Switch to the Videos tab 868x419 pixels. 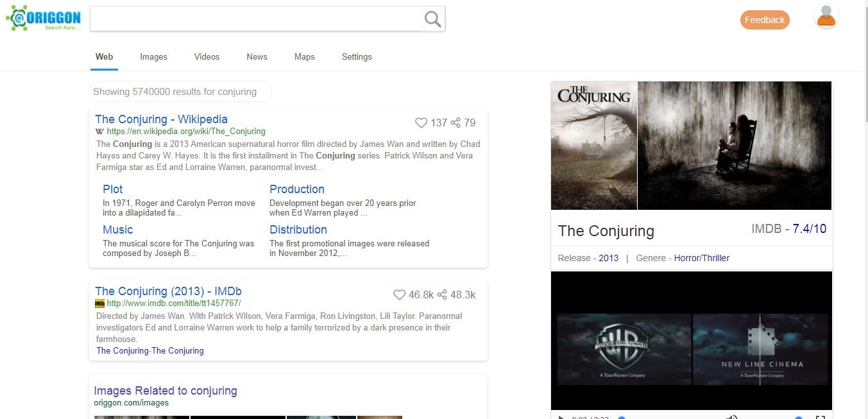(x=207, y=56)
